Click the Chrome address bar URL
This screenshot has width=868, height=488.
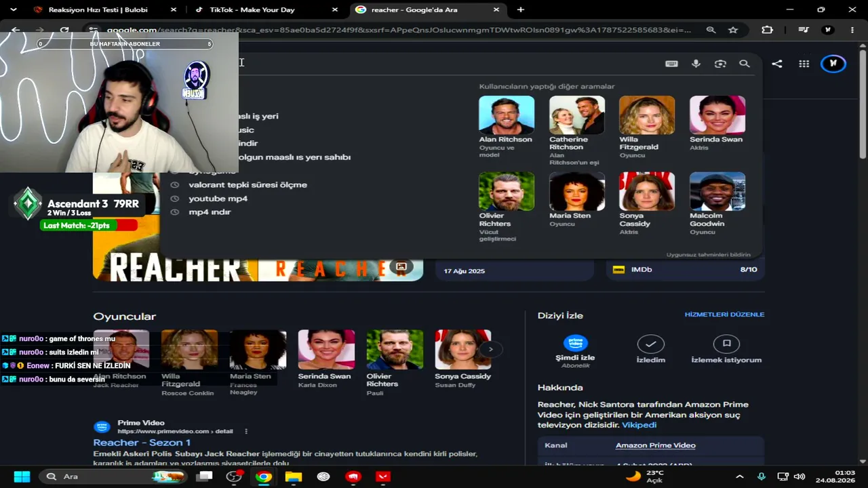click(x=399, y=30)
